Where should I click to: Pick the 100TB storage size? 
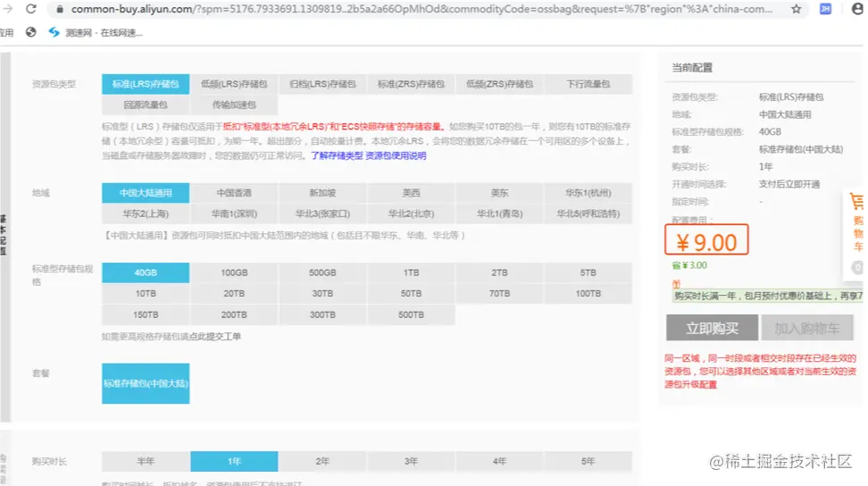(588, 294)
